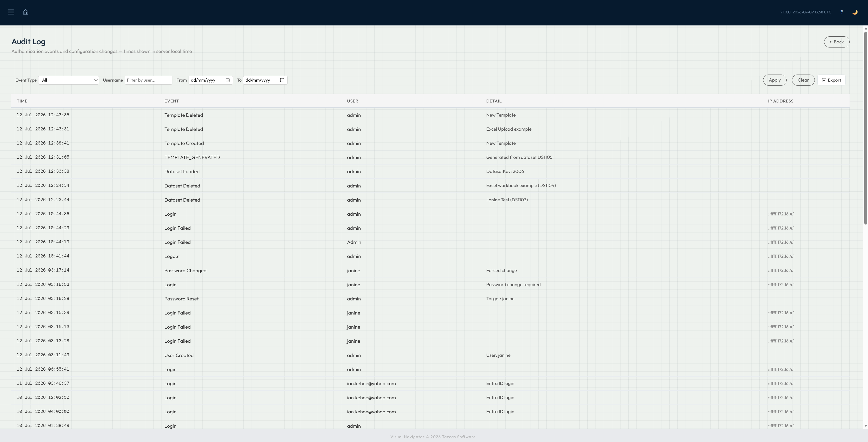Image resolution: width=868 pixels, height=442 pixels.
Task: Click the IP ADDRESS column header
Action: coord(780,101)
